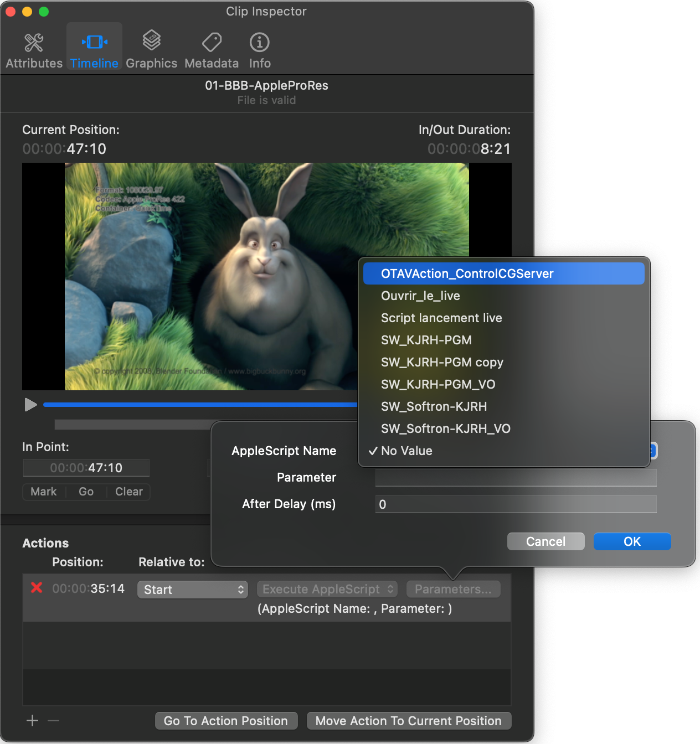The image size is (700, 744).
Task: Open the Info tab
Action: (260, 50)
